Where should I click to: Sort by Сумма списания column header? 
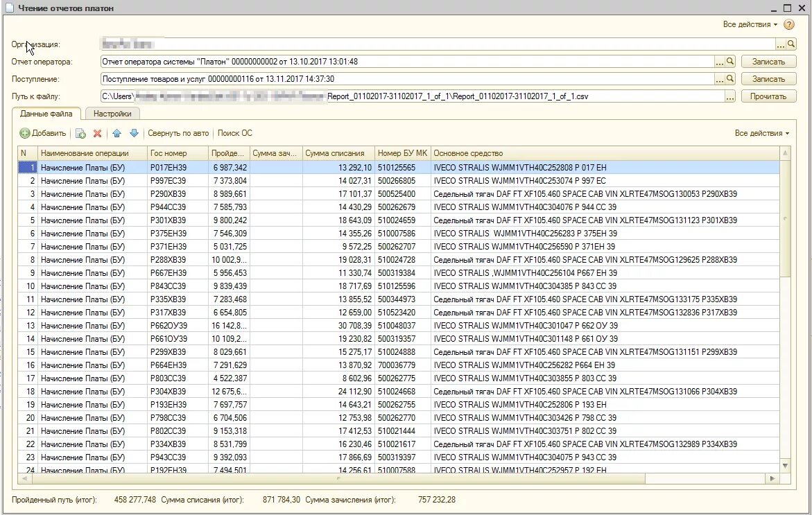[x=338, y=153]
